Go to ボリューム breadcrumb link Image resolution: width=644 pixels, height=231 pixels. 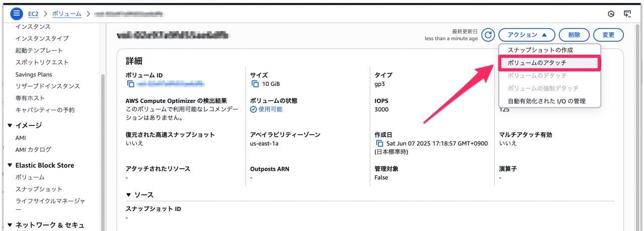[x=66, y=14]
